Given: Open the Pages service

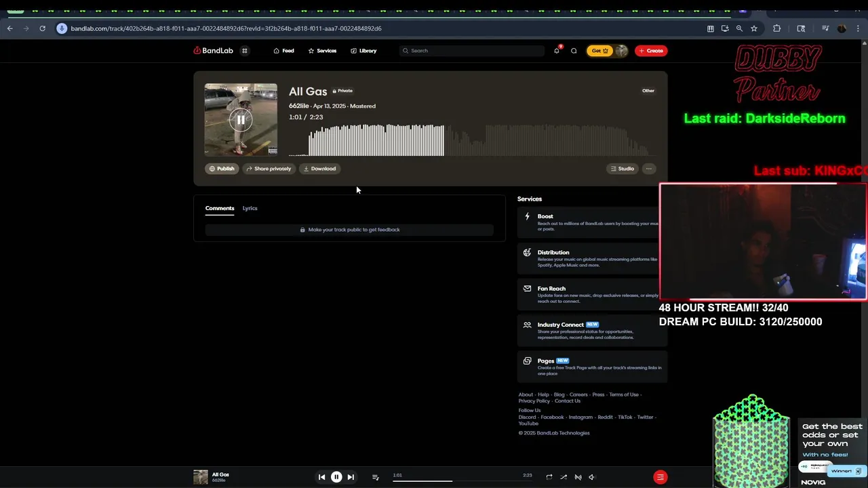Looking at the screenshot, I should [x=592, y=367].
